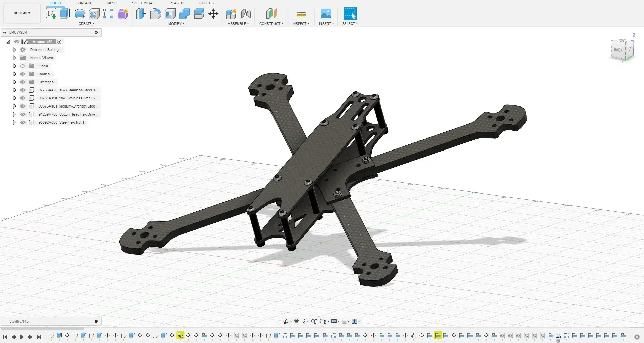
Task: Show the Origin in the browser
Action: pyautogui.click(x=23, y=66)
